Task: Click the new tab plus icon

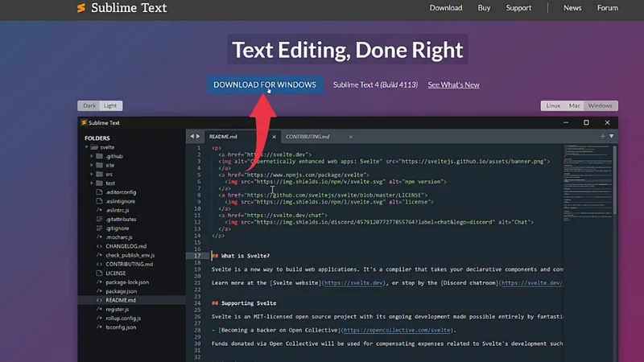Action: click(602, 137)
